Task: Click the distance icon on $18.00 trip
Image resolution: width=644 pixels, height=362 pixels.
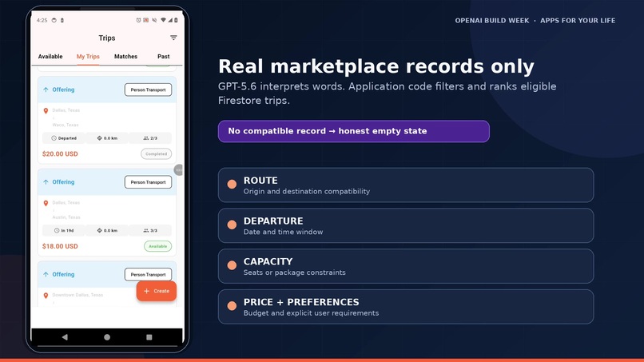Action: tap(99, 230)
